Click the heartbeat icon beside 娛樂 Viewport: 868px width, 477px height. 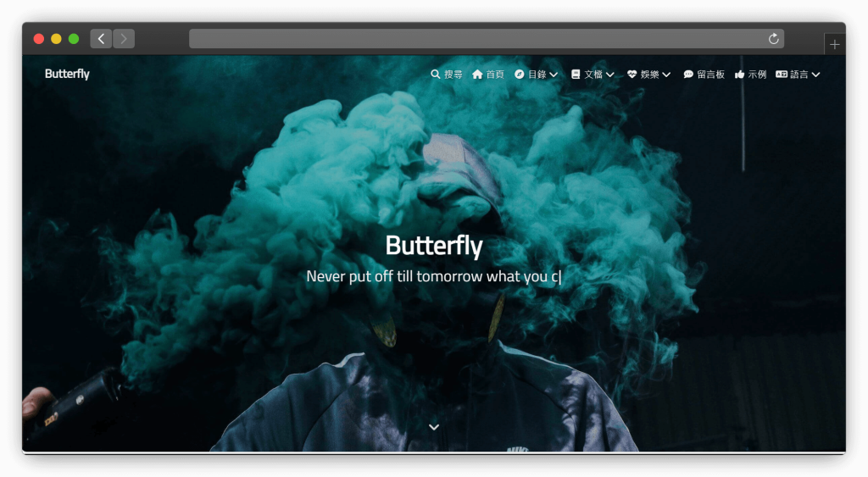(632, 75)
